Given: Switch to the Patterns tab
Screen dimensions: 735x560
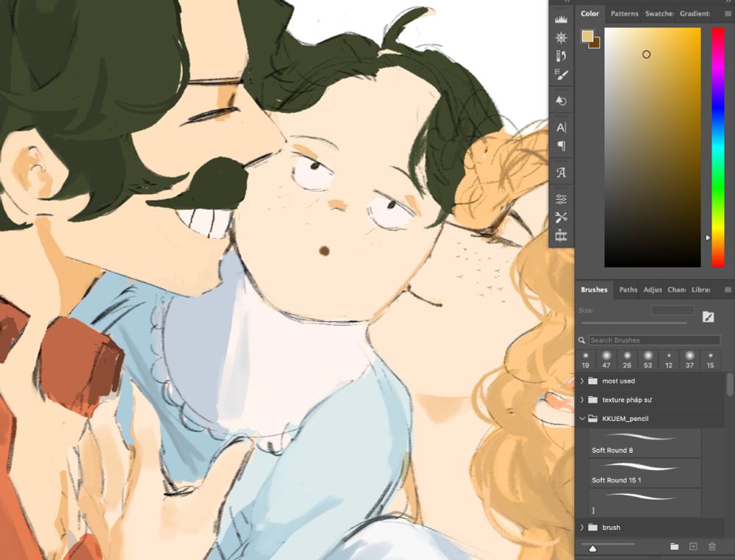Looking at the screenshot, I should tap(624, 13).
